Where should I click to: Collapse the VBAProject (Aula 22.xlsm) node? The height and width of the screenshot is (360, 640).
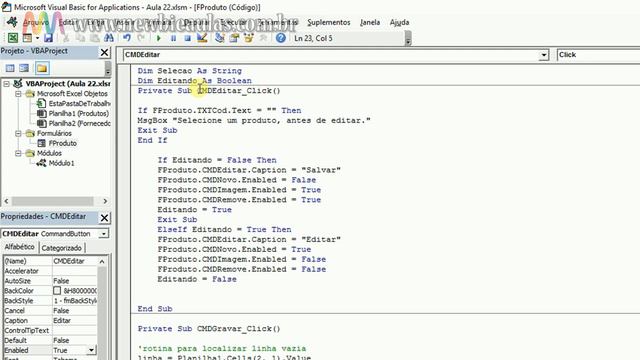7,84
